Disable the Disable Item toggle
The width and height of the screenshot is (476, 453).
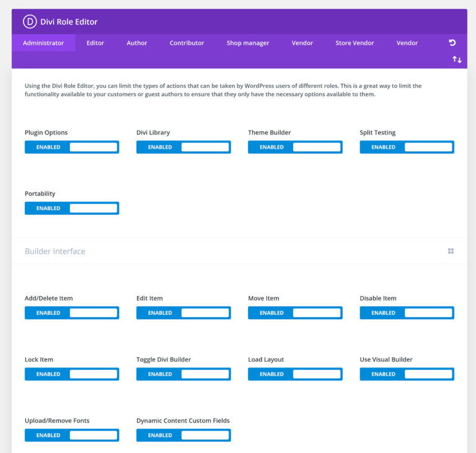tap(407, 313)
